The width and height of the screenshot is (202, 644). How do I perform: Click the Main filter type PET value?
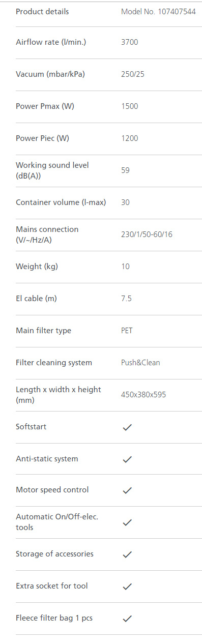[x=128, y=331]
